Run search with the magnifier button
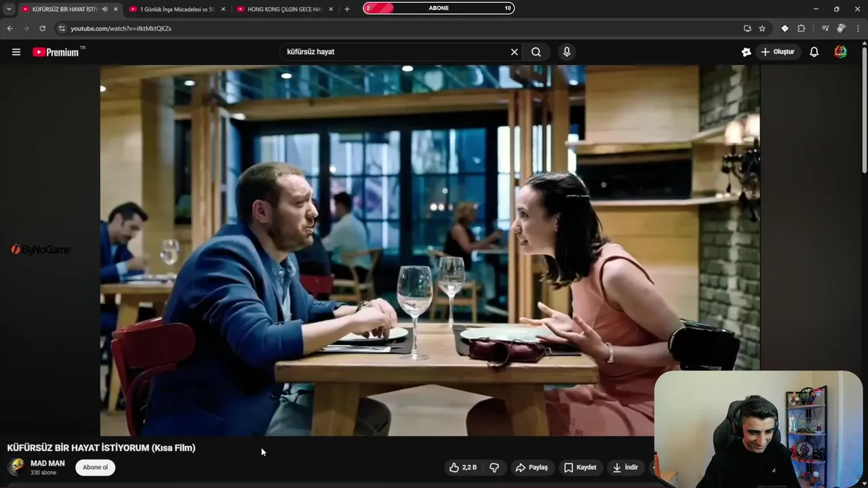The height and width of the screenshot is (488, 868). (536, 52)
